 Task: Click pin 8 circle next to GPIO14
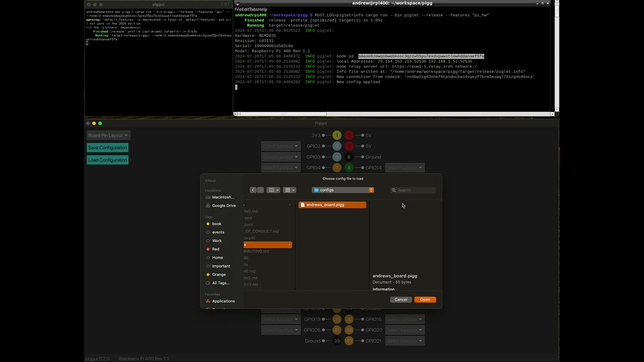[349, 168]
